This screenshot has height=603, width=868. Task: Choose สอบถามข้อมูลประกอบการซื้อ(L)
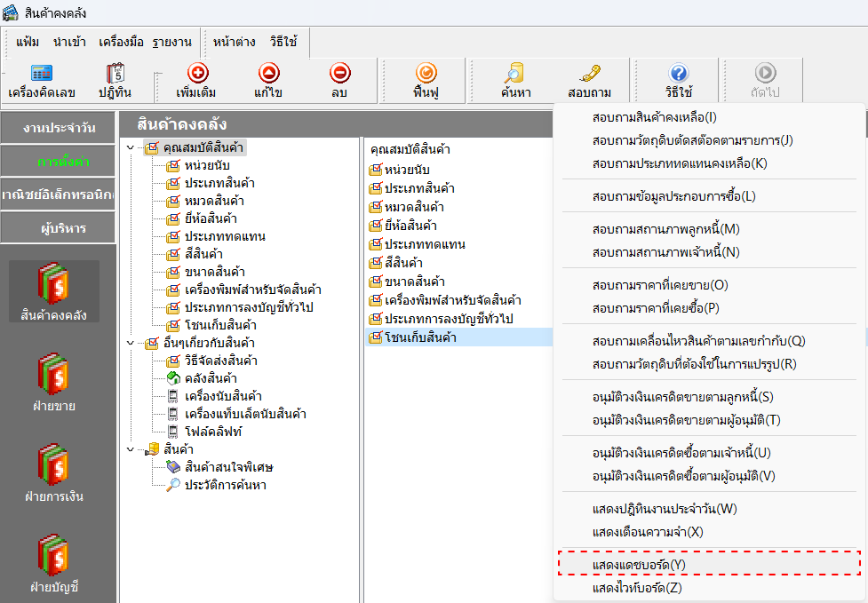tap(709, 196)
